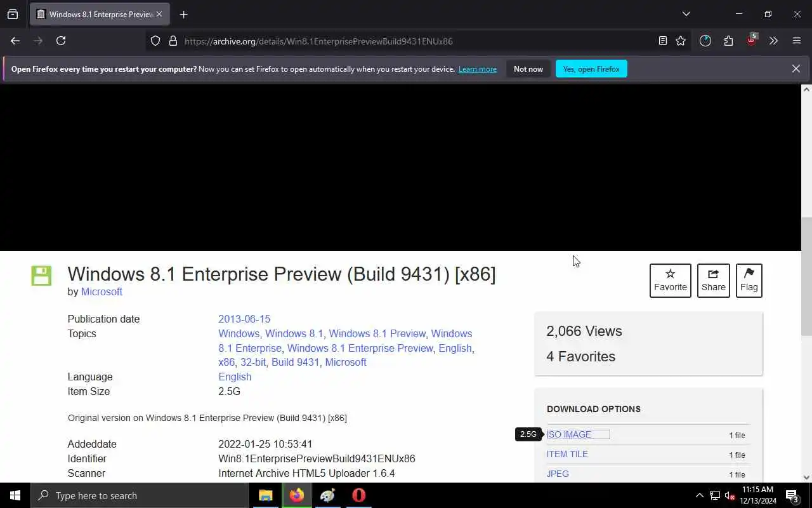Open the Build 9431 topic link
This screenshot has width=812, height=508.
pyautogui.click(x=295, y=362)
